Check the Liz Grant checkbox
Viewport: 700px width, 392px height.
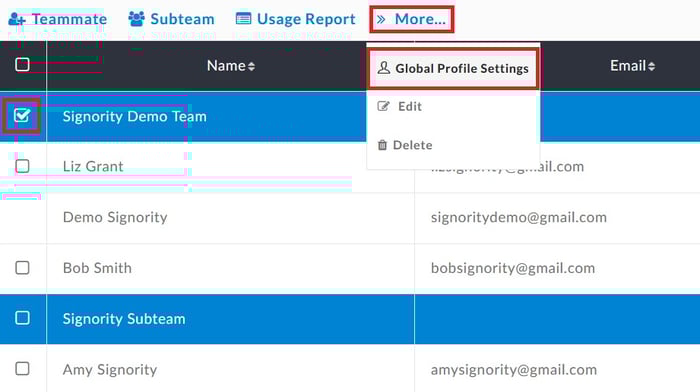click(x=22, y=166)
